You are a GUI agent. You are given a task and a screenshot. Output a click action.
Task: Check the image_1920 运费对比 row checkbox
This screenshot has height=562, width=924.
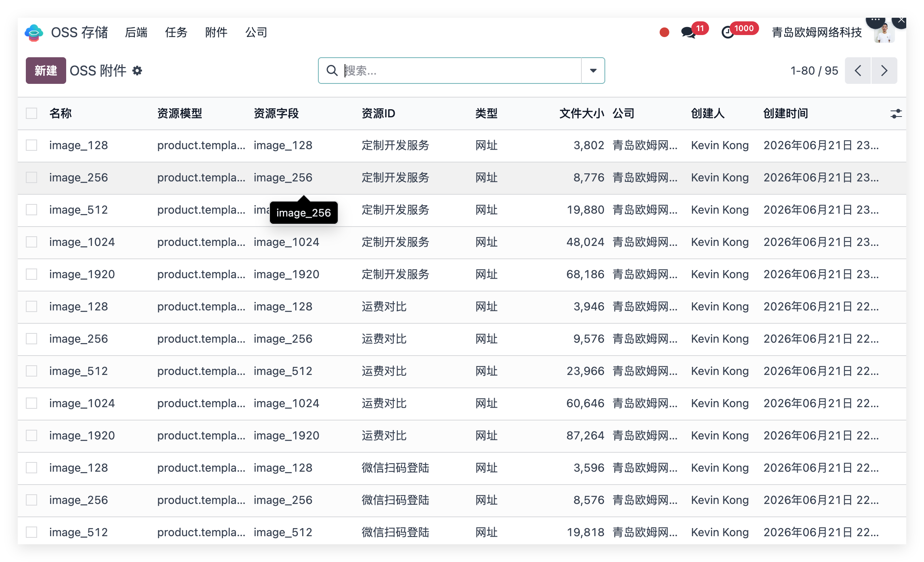coord(31,435)
